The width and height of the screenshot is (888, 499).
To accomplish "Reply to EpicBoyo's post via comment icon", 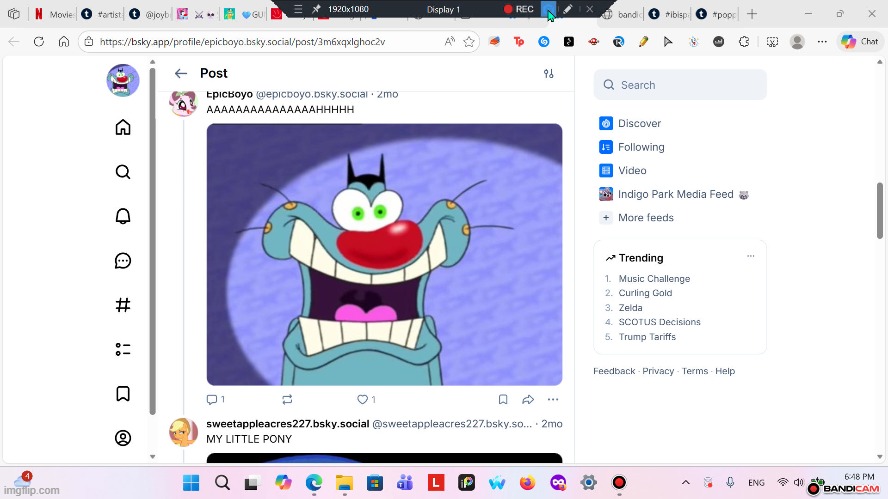I will (215, 399).
